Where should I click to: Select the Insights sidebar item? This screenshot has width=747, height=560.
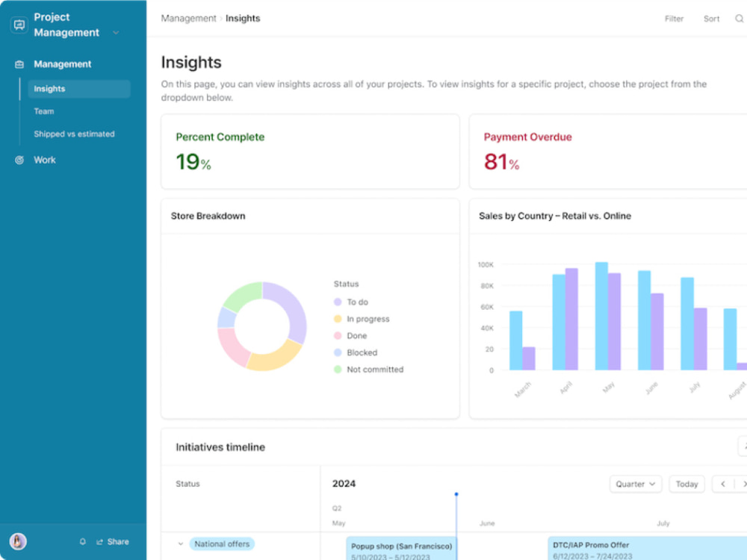[79, 89]
